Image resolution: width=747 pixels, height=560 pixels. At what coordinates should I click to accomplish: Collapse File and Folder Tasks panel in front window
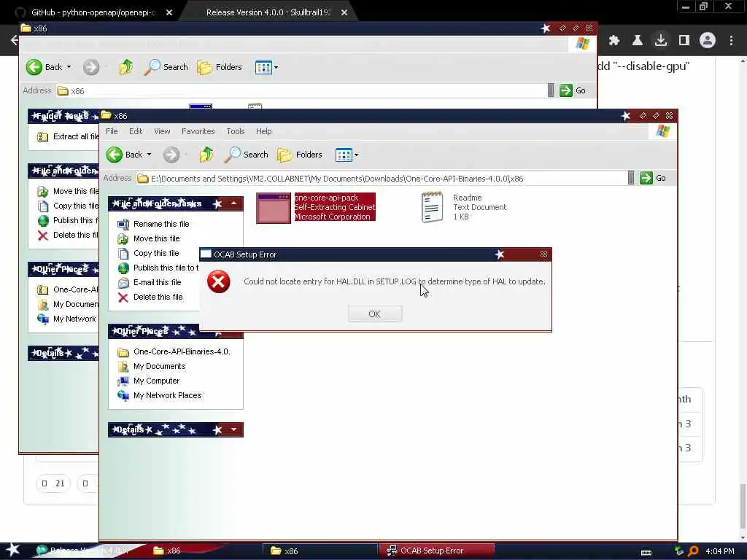[234, 204]
